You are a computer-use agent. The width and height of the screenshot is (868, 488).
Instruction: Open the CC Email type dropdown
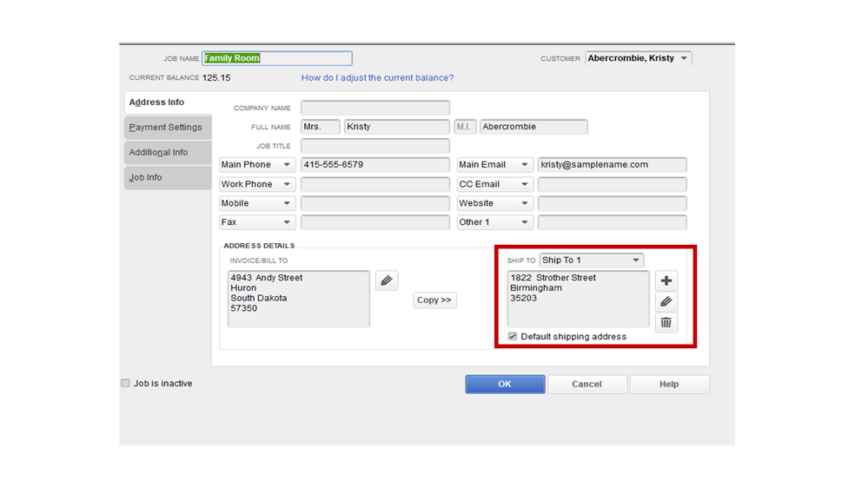tap(494, 184)
